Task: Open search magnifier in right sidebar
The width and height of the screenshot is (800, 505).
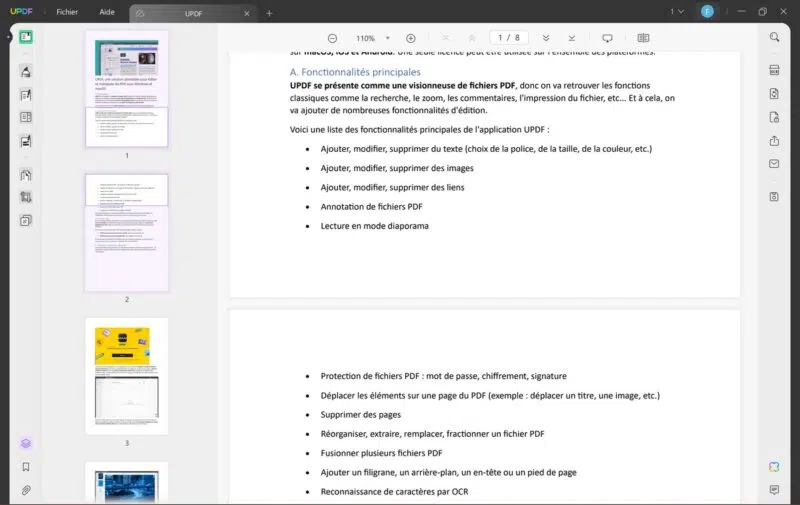Action: pyautogui.click(x=774, y=37)
